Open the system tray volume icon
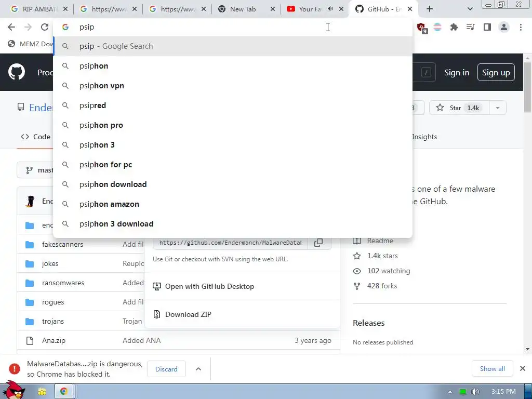Viewport: 532px width, 399px height. [475, 392]
